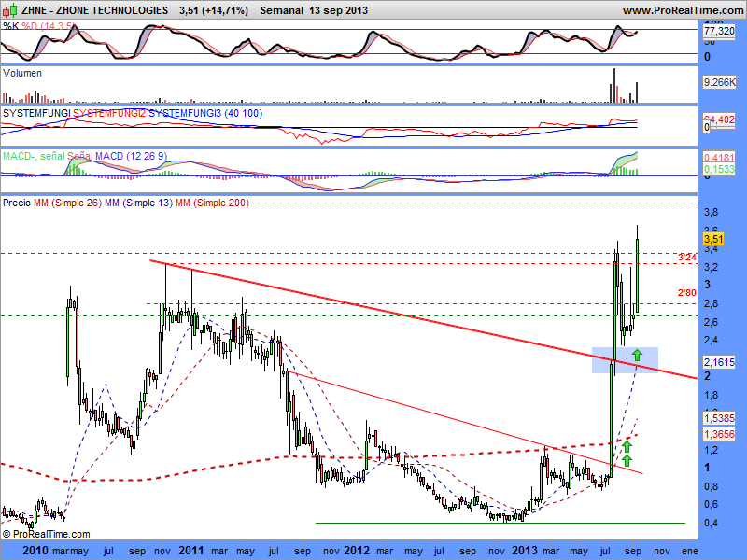Click the 2,6 price axis label

[x=711, y=322]
